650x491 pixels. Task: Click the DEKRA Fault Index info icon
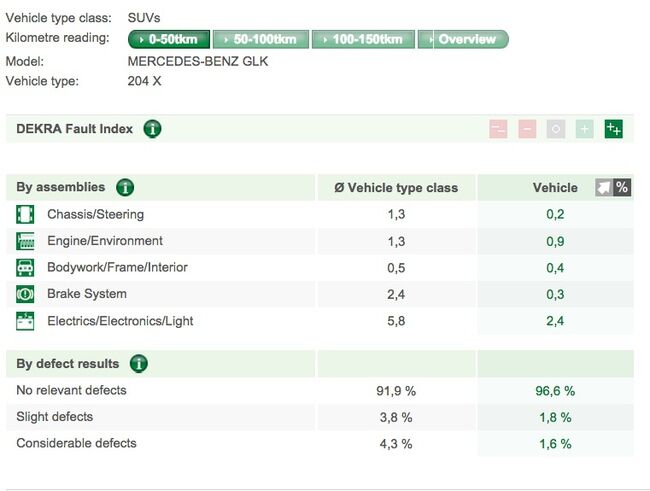coord(152,129)
